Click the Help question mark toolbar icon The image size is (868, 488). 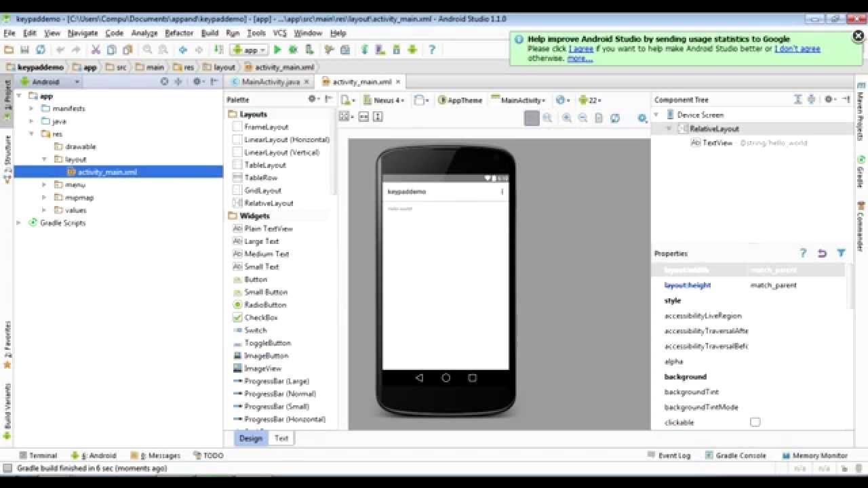tap(431, 49)
